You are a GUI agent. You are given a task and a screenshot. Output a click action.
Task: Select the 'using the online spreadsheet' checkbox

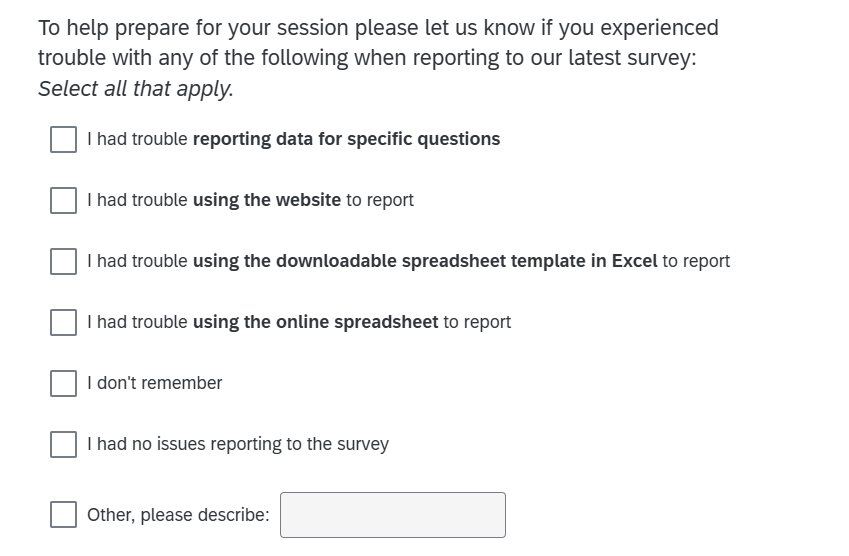(64, 322)
